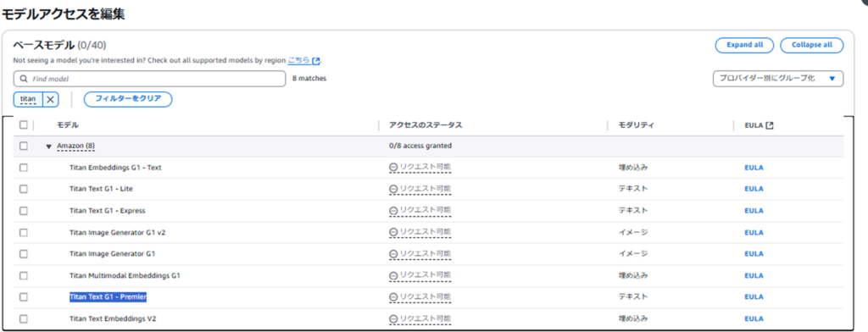The width and height of the screenshot is (868, 332).
Task: Click status icon for Titan Text G1 - Premier
Action: click(393, 297)
